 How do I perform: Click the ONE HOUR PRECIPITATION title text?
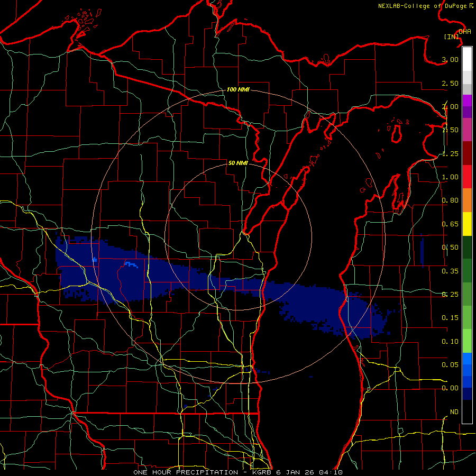click(186, 472)
